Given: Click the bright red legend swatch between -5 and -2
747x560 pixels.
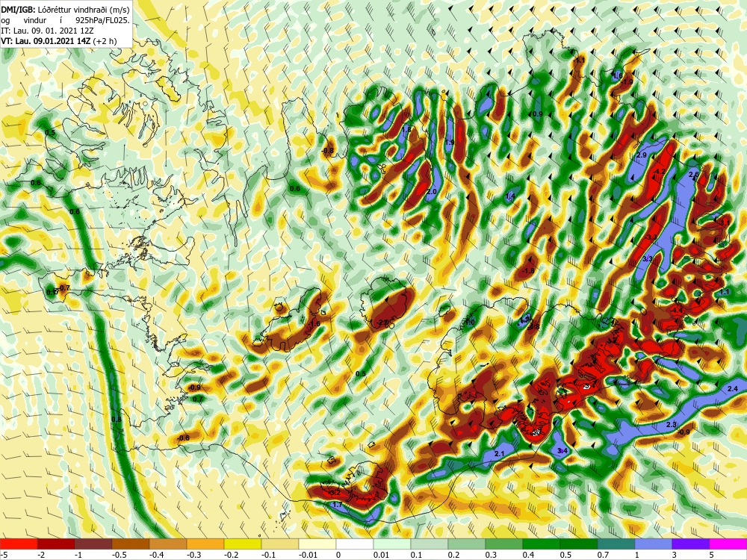Looking at the screenshot, I should (x=19, y=544).
